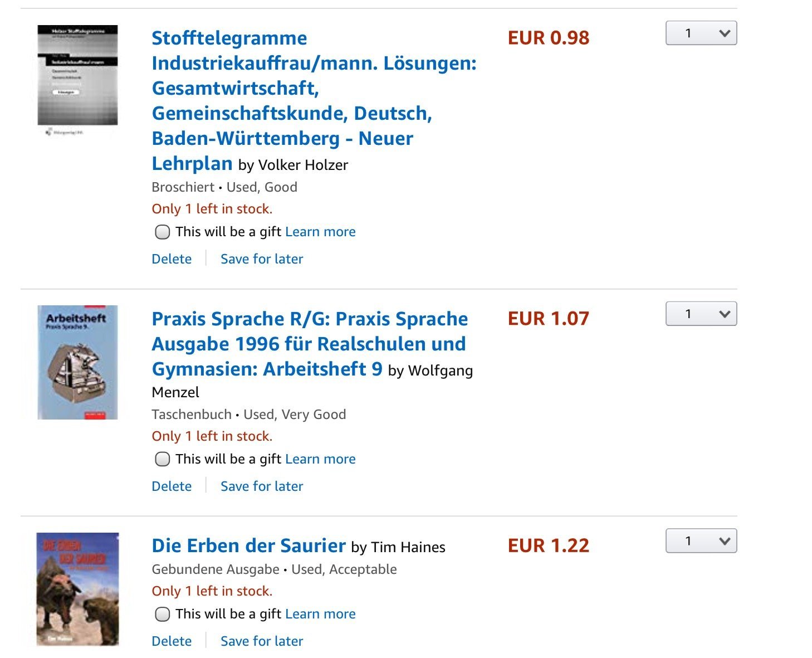Viewport: 812px width, 658px height.
Task: Save Praxis Sprache Arbeitsheft 9 for later
Action: [262, 486]
